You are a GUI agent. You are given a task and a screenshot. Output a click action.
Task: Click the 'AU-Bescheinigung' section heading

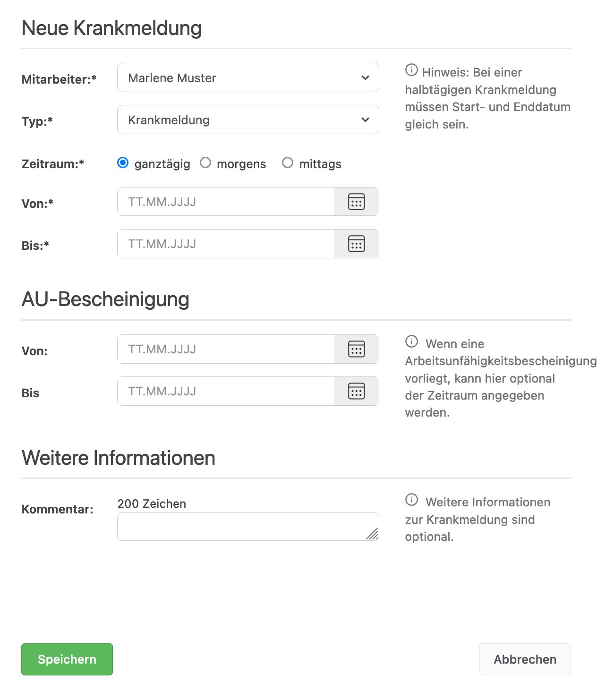tap(105, 299)
